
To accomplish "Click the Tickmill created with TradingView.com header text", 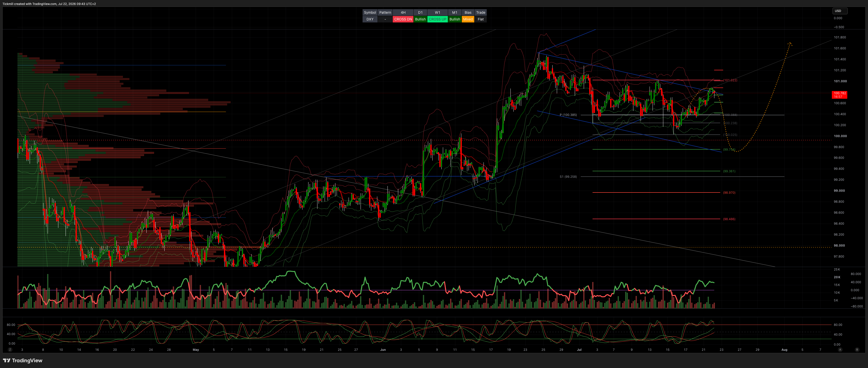I will [49, 4].
